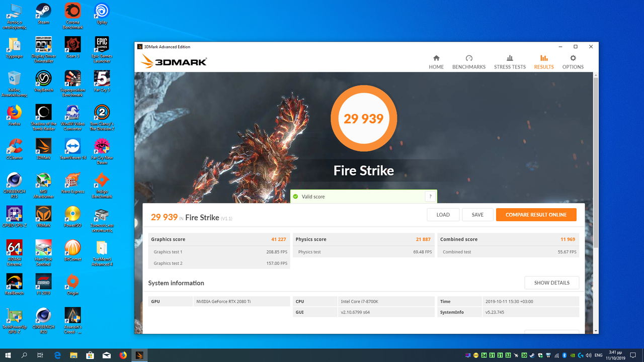Click the 3DMark logo in header
644x362 pixels.
pos(174,61)
